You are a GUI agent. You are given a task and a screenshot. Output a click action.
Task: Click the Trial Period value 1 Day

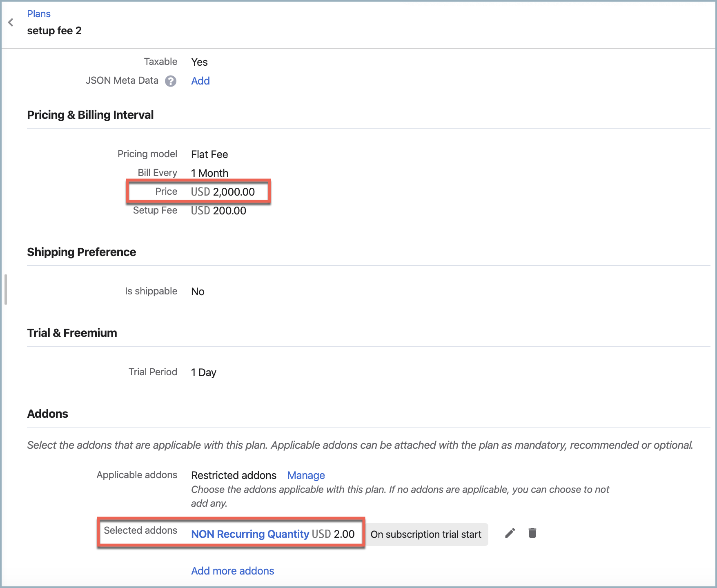(204, 372)
